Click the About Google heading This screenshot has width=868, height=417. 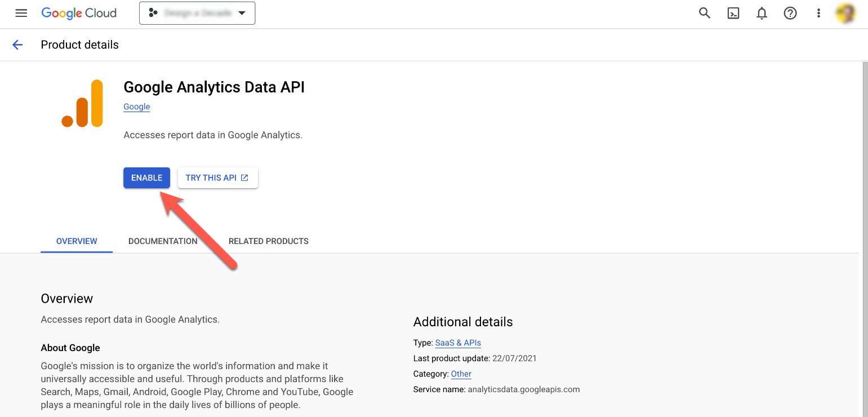[70, 348]
